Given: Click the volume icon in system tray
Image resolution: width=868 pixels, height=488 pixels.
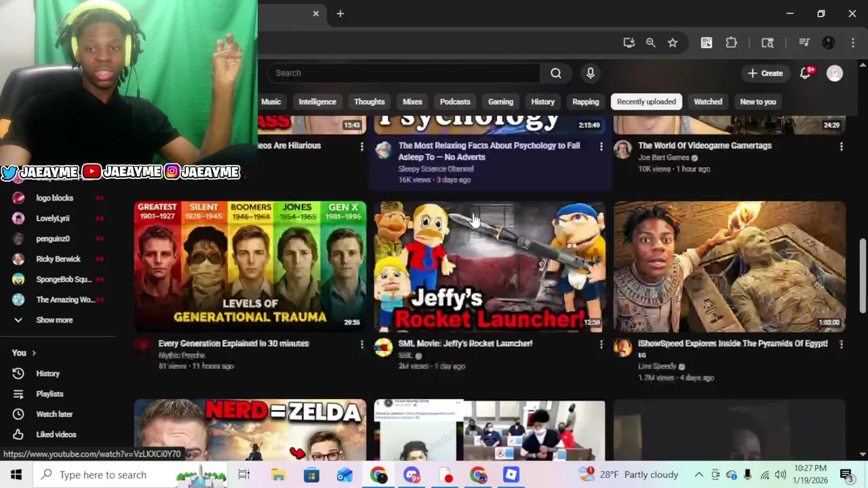Looking at the screenshot, I should click(x=781, y=475).
